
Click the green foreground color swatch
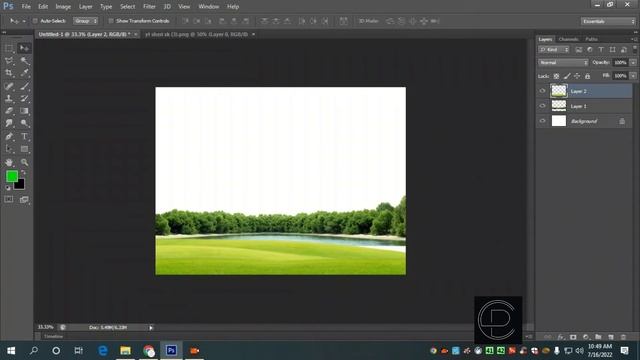[12, 176]
